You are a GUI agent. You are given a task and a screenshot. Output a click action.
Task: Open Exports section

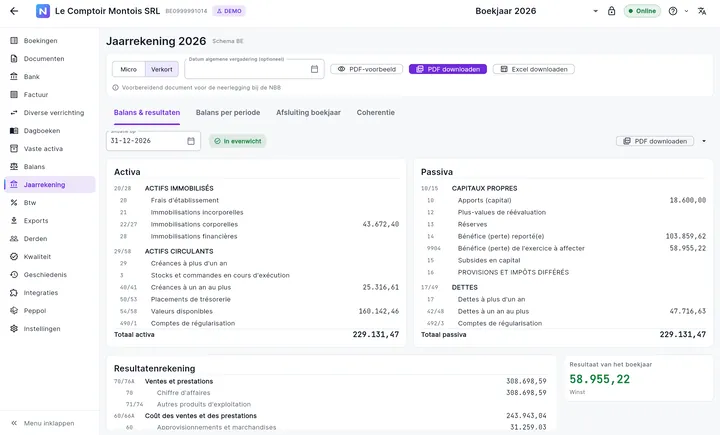point(50,220)
